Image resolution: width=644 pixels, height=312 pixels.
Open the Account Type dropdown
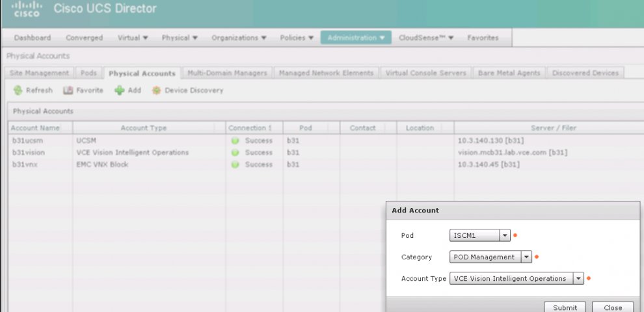click(517, 278)
